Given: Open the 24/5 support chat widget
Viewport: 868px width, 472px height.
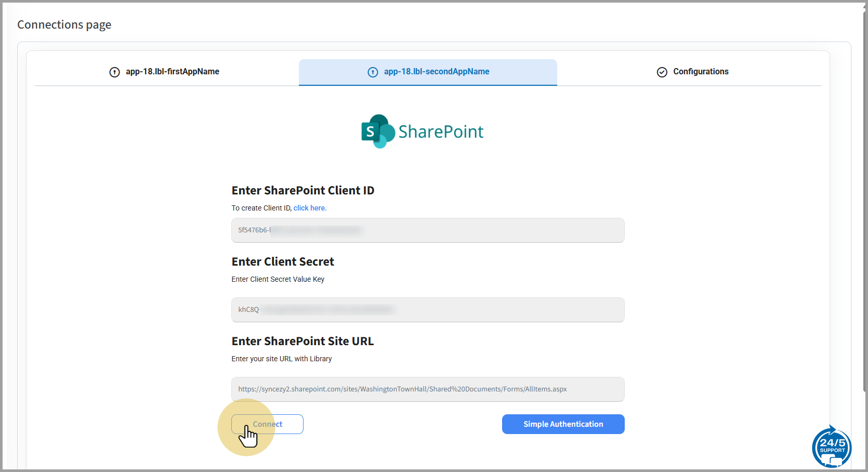Looking at the screenshot, I should 832,447.
